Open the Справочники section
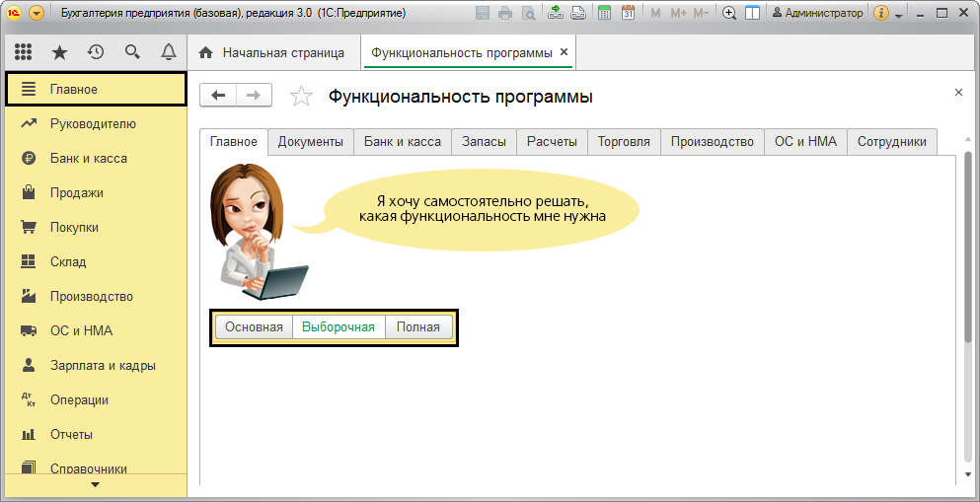Screen dimensions: 980x502 (96, 467)
